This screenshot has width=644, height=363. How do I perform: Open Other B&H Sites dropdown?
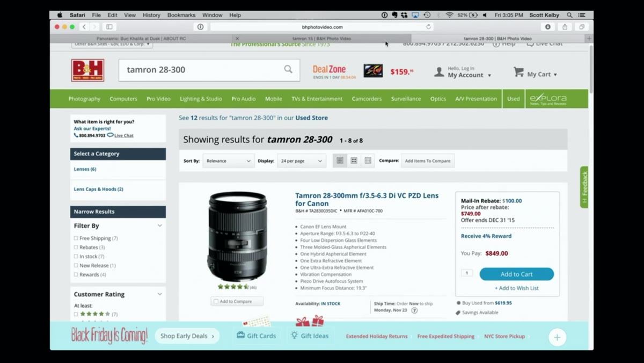pos(112,44)
